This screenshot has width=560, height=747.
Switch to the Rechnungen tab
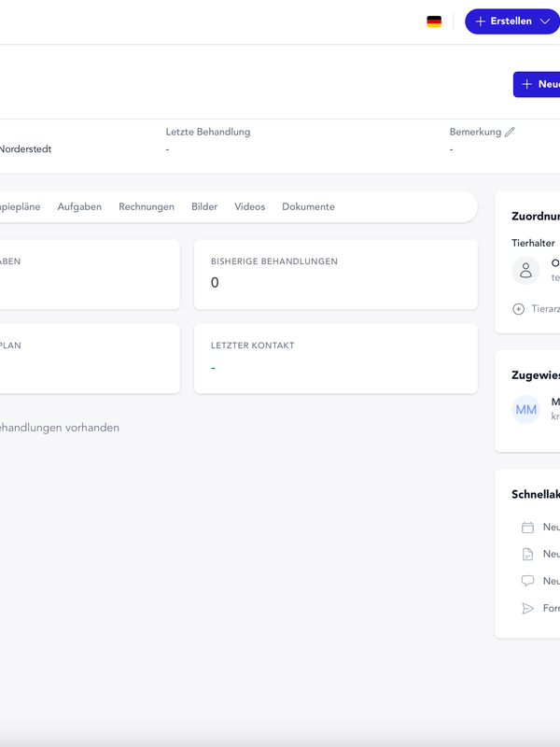click(x=147, y=206)
